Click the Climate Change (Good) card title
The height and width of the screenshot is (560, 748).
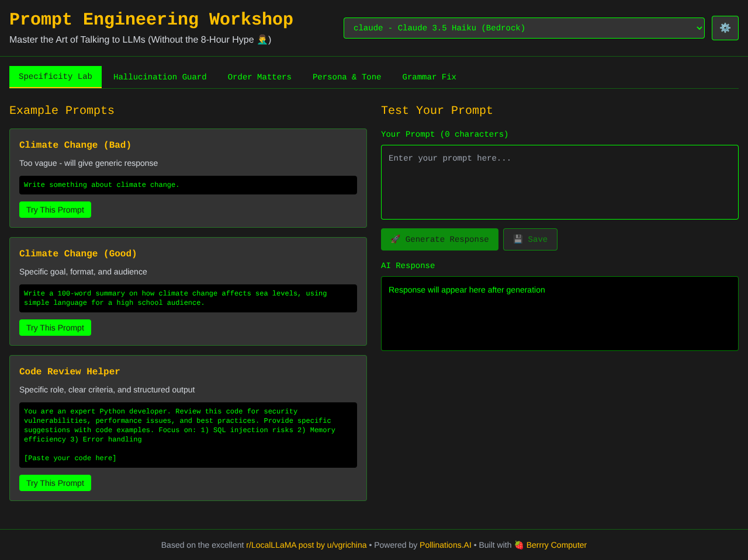point(78,253)
